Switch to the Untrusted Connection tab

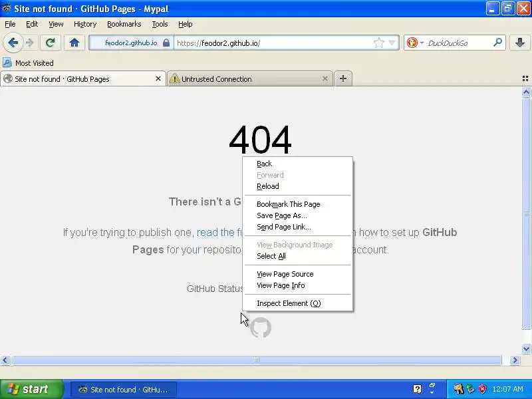[250, 78]
